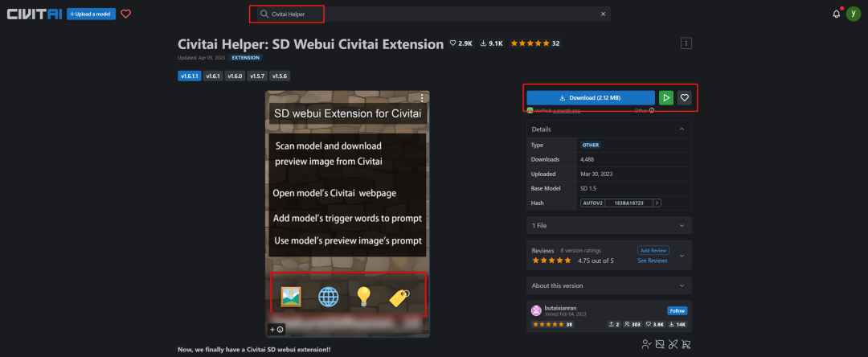Viewport: 868px width, 357px height.
Task: Click creator likes count 3.6K
Action: (x=655, y=324)
